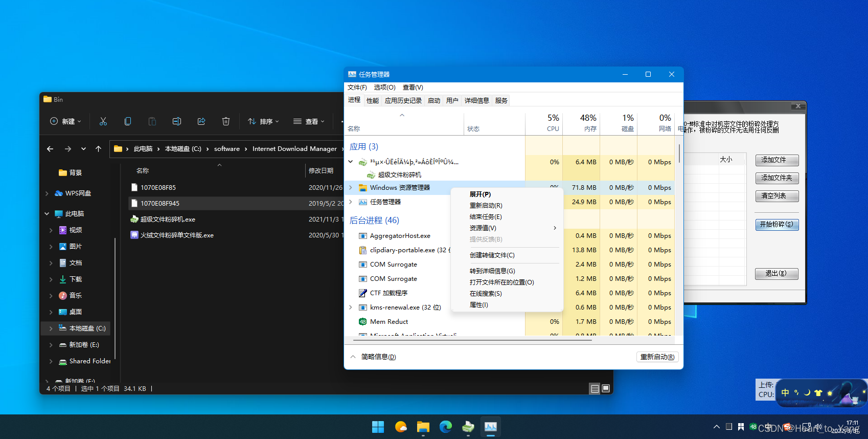Open Microsoft Edge from taskbar
Viewport: 868px width, 439px height.
(446, 427)
